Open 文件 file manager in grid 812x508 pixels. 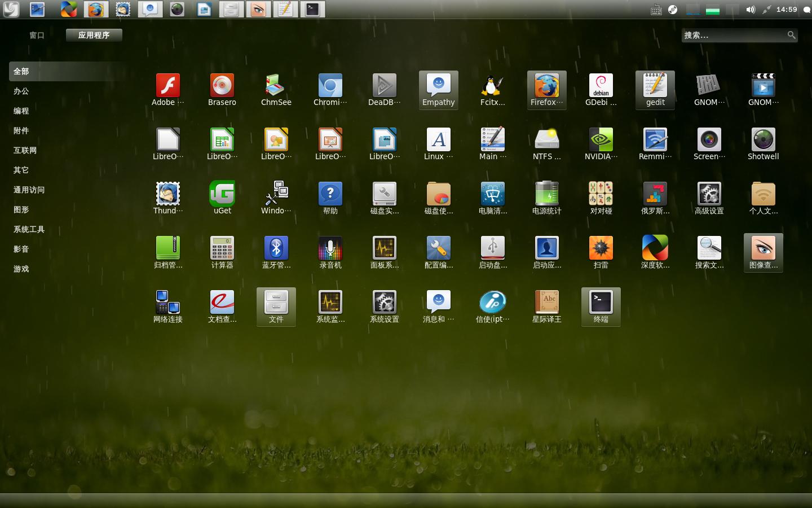click(x=276, y=306)
